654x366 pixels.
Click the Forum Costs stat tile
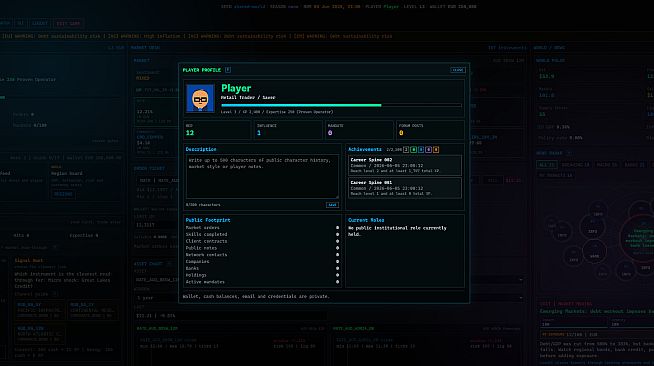tap(430, 130)
